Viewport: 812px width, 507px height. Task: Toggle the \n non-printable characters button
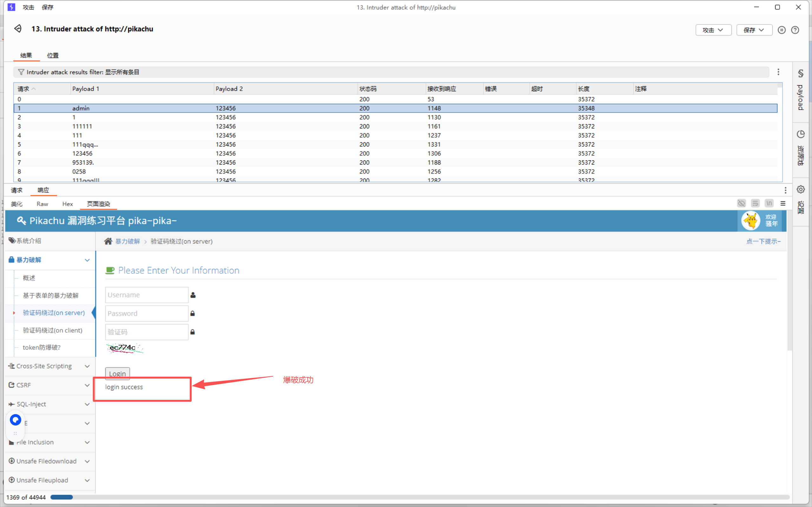pos(769,204)
